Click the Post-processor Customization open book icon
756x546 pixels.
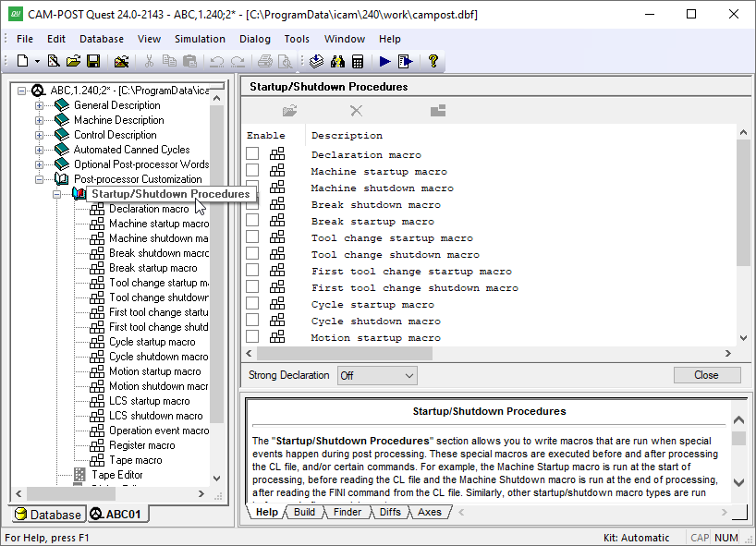point(62,179)
